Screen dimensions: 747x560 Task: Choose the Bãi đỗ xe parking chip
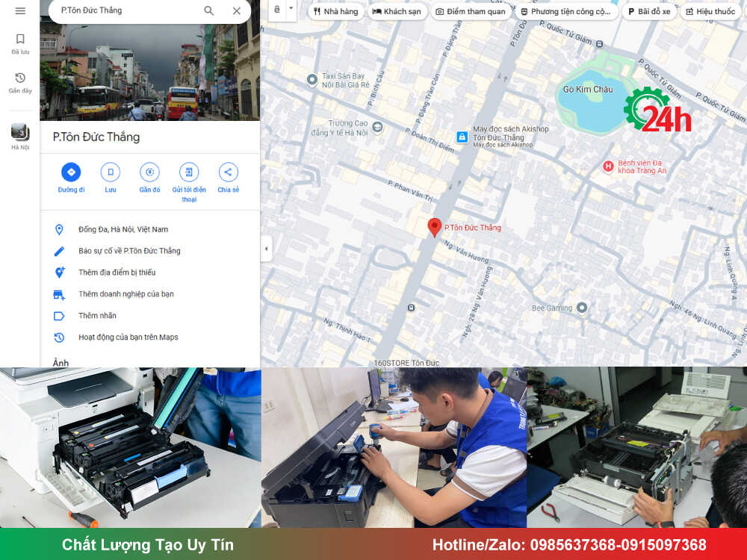pyautogui.click(x=649, y=11)
